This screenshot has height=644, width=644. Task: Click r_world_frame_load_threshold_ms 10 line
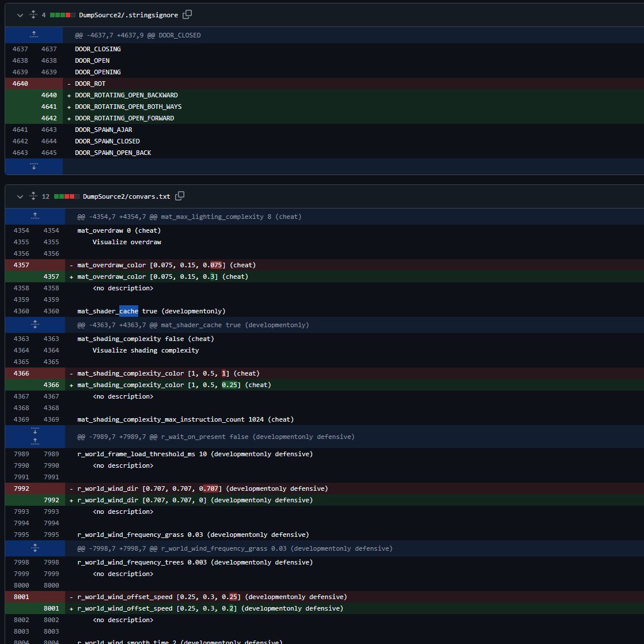tap(195, 454)
